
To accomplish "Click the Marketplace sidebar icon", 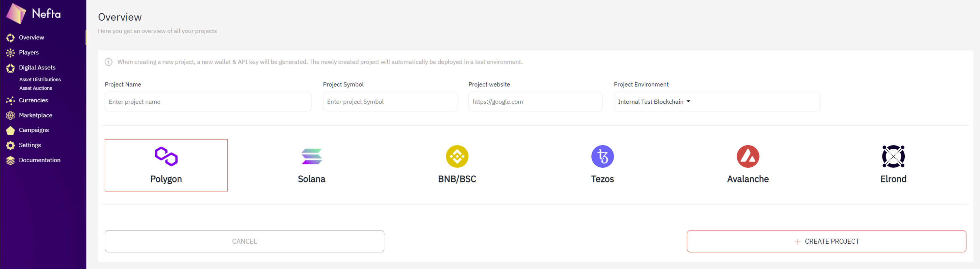I will point(11,115).
